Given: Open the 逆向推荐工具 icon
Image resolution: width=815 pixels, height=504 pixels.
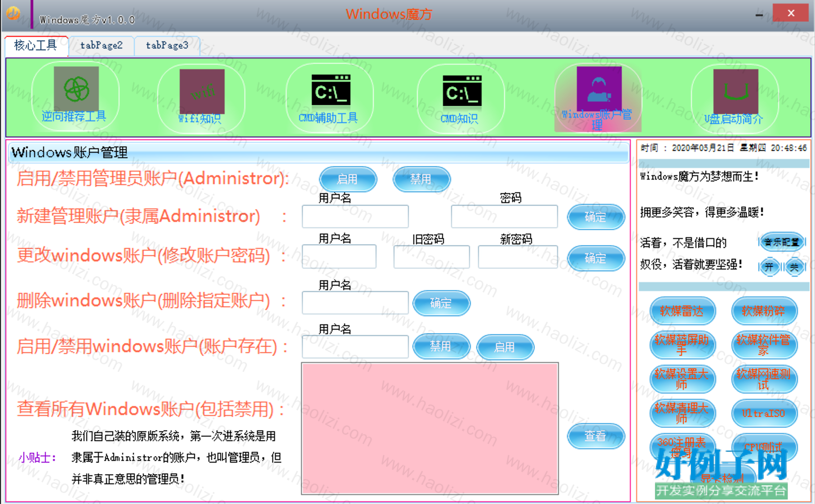Looking at the screenshot, I should pyautogui.click(x=75, y=96).
